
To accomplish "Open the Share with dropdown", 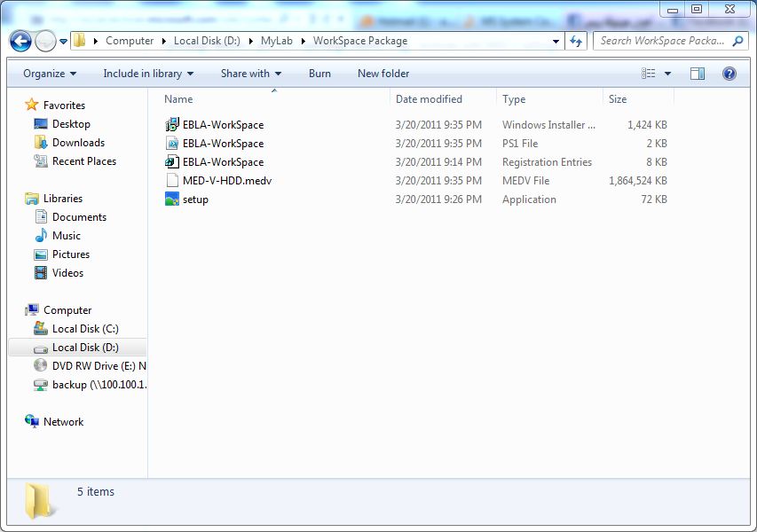I will pyautogui.click(x=250, y=74).
